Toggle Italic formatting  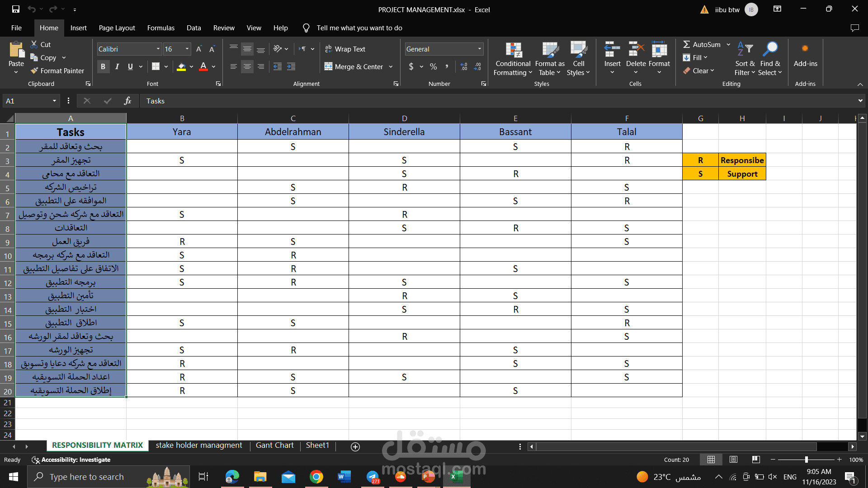point(117,67)
